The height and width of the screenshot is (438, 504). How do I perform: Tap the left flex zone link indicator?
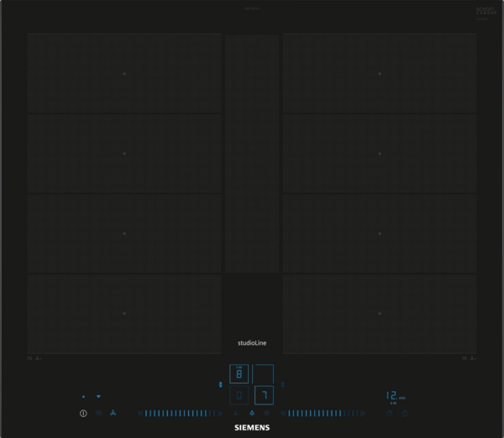(221, 385)
